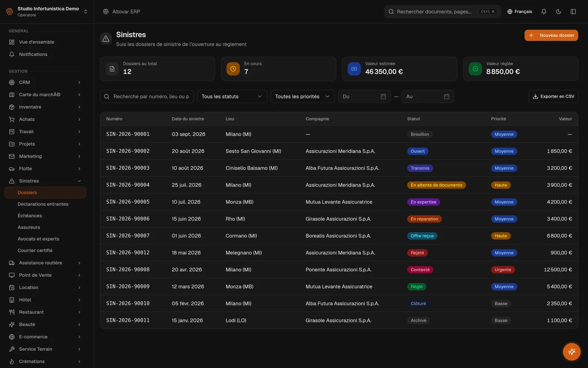
Task: Expand the Hôtel menu chevron
Action: [79, 300]
